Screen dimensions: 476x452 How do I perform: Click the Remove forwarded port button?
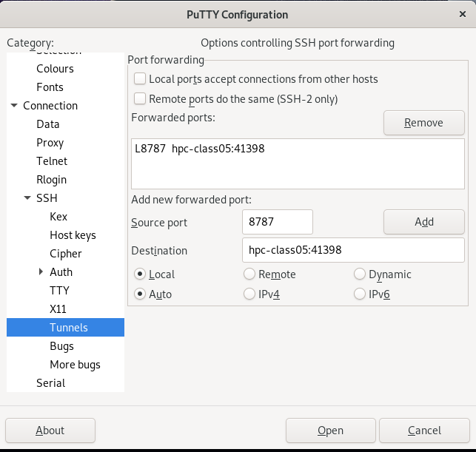coord(423,123)
